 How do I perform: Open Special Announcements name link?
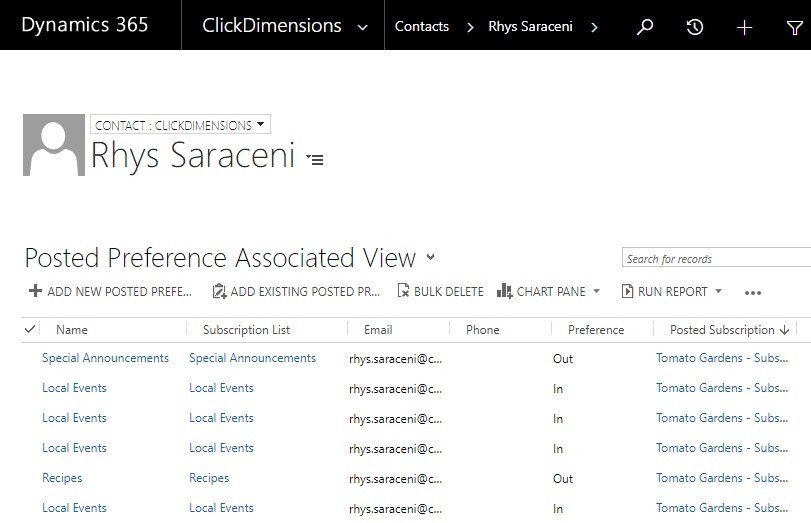tap(106, 358)
